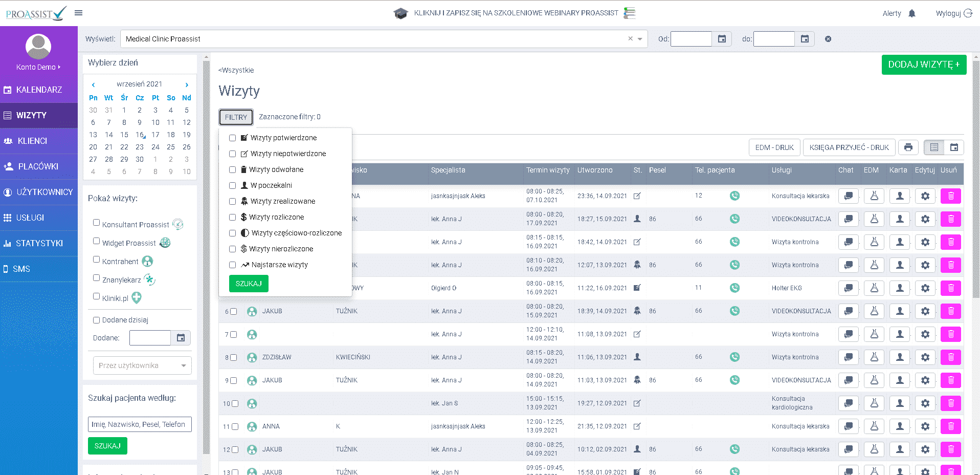Open the hamburger menu next to logo

pos(78,13)
